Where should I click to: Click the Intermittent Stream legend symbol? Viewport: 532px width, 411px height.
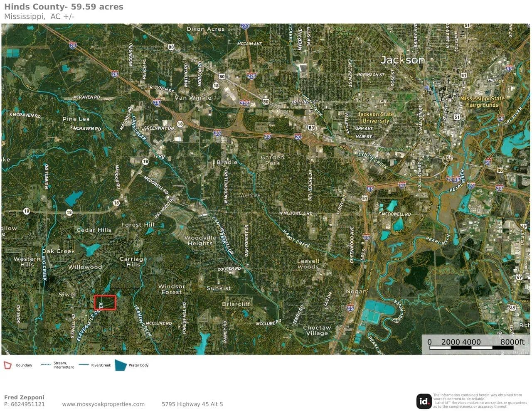[46, 365]
